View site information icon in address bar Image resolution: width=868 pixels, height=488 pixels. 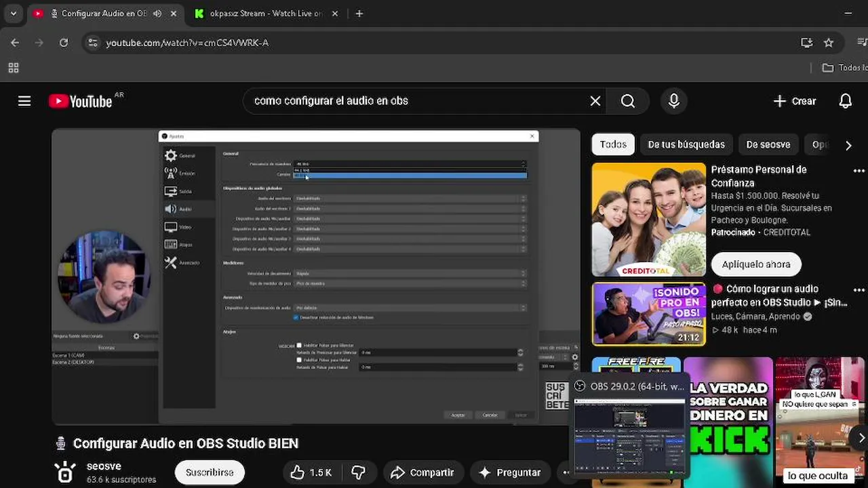(94, 42)
